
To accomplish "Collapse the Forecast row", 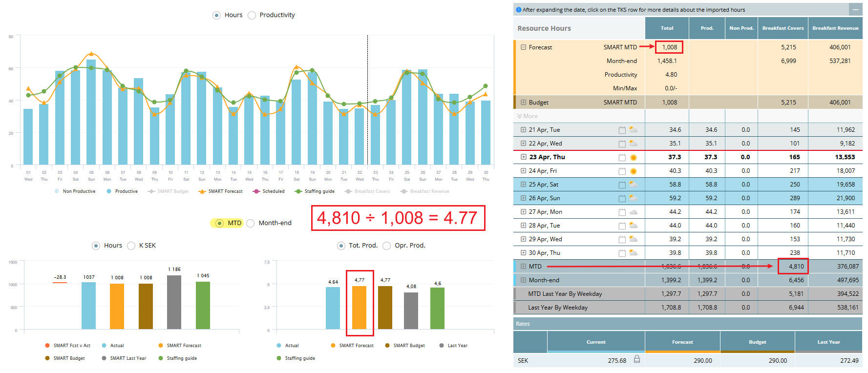I will pyautogui.click(x=523, y=47).
